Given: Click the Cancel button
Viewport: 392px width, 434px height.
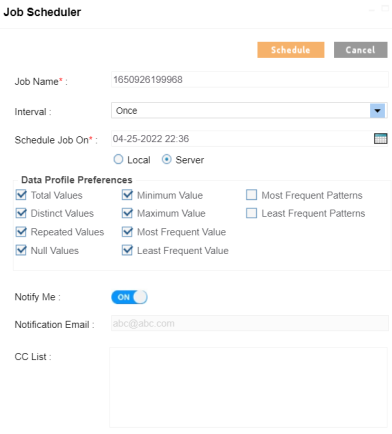Looking at the screenshot, I should [361, 50].
